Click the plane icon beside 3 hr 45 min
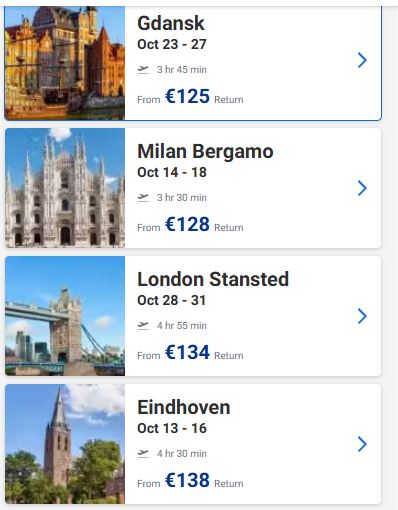Viewport: 398px width, 510px height. [143, 70]
